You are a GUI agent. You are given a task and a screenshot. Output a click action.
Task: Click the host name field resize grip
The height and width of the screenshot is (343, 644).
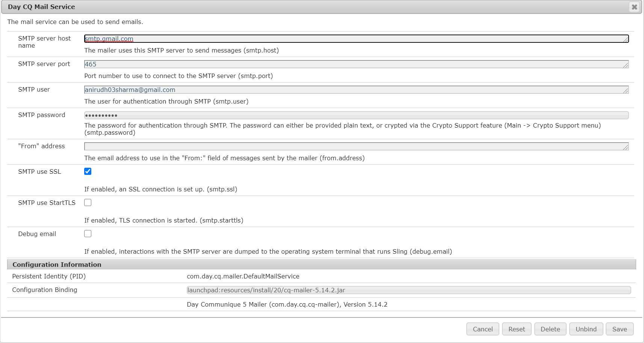click(x=626, y=40)
